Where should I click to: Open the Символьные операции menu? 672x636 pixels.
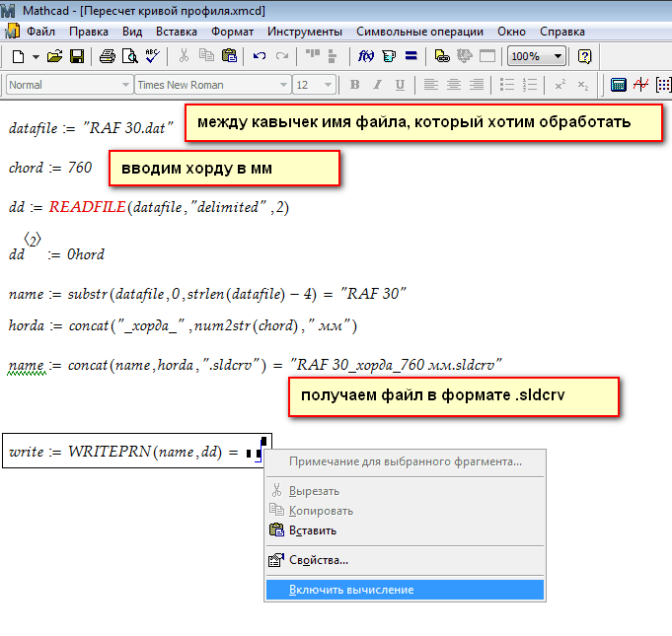419,32
